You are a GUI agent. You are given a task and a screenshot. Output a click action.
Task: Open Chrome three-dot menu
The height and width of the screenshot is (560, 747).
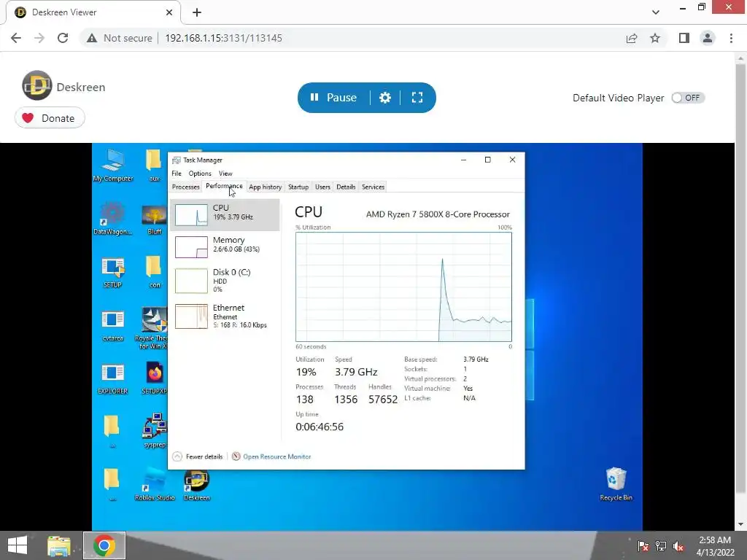731,38
